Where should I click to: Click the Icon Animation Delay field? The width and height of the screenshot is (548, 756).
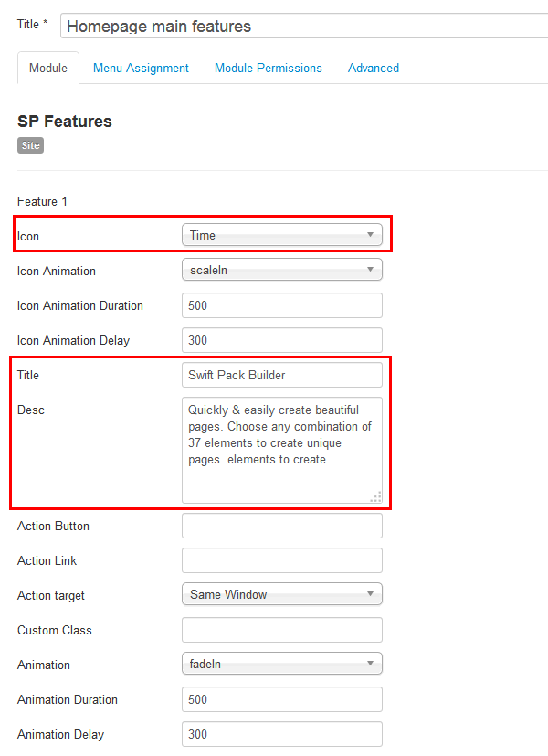point(281,340)
